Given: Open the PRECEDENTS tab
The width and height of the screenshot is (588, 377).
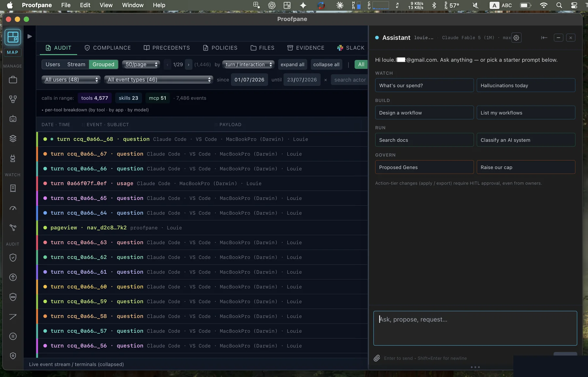Looking at the screenshot, I should coord(167,48).
